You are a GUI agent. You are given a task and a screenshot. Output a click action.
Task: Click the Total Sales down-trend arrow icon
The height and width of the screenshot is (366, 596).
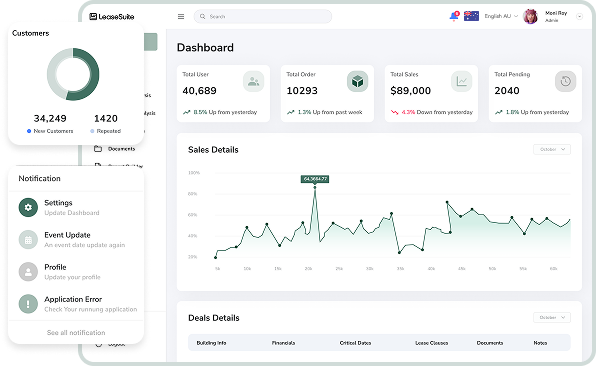click(395, 112)
